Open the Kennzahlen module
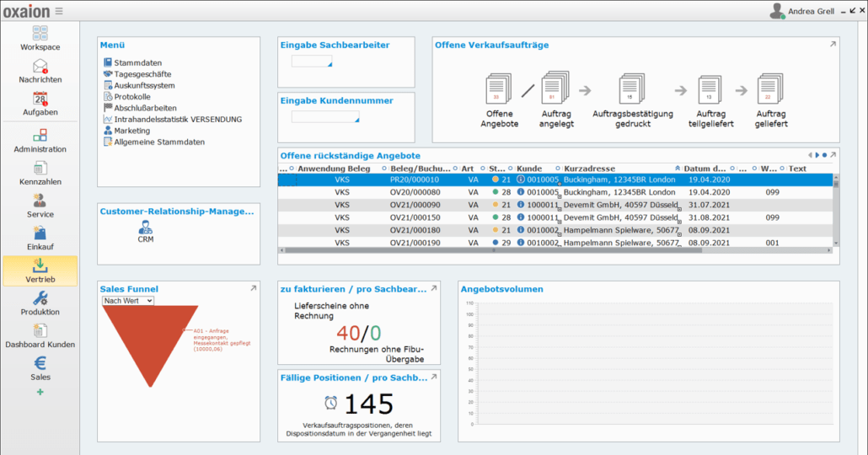The height and width of the screenshot is (455, 868). (x=40, y=168)
